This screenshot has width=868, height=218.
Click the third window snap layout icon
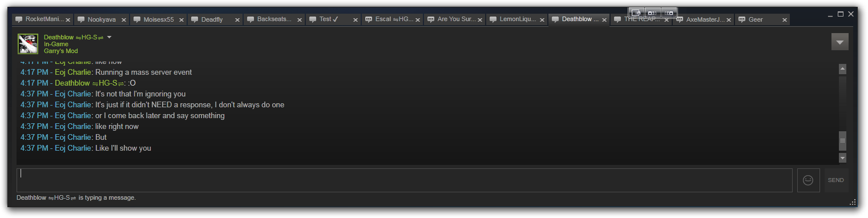[669, 13]
